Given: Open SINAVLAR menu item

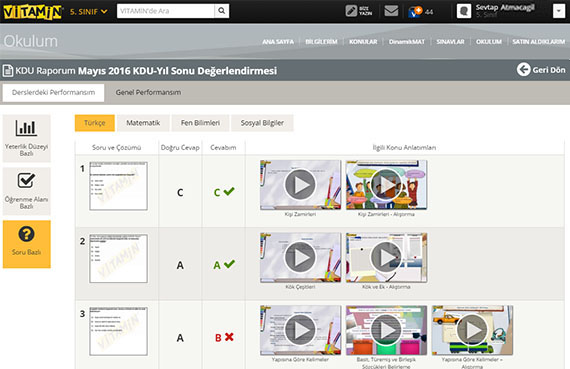Looking at the screenshot, I should 450,42.
